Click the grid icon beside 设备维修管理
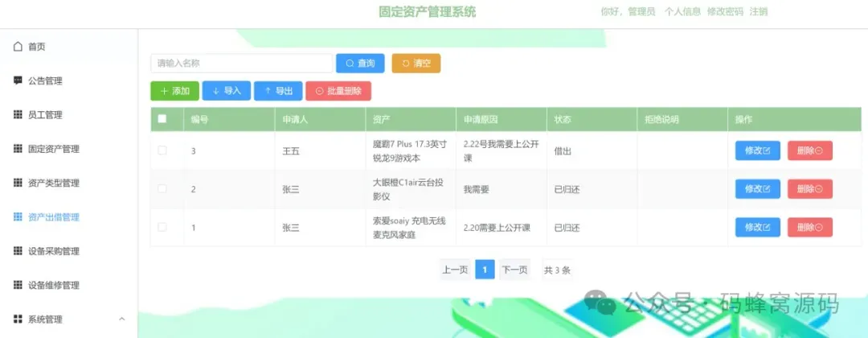This screenshot has width=868, height=338. coord(18,286)
